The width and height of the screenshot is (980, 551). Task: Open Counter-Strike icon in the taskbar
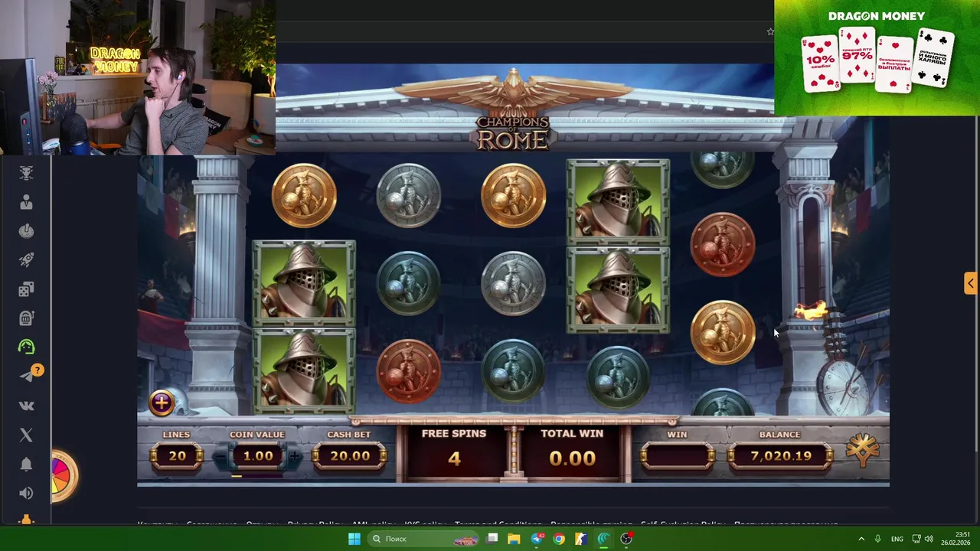pyautogui.click(x=581, y=539)
